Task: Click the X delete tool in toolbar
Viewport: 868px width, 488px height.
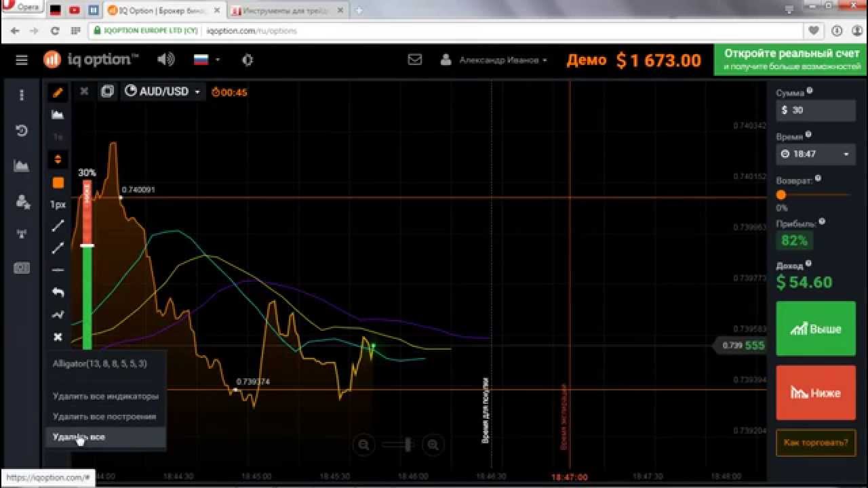Action: pos(58,337)
